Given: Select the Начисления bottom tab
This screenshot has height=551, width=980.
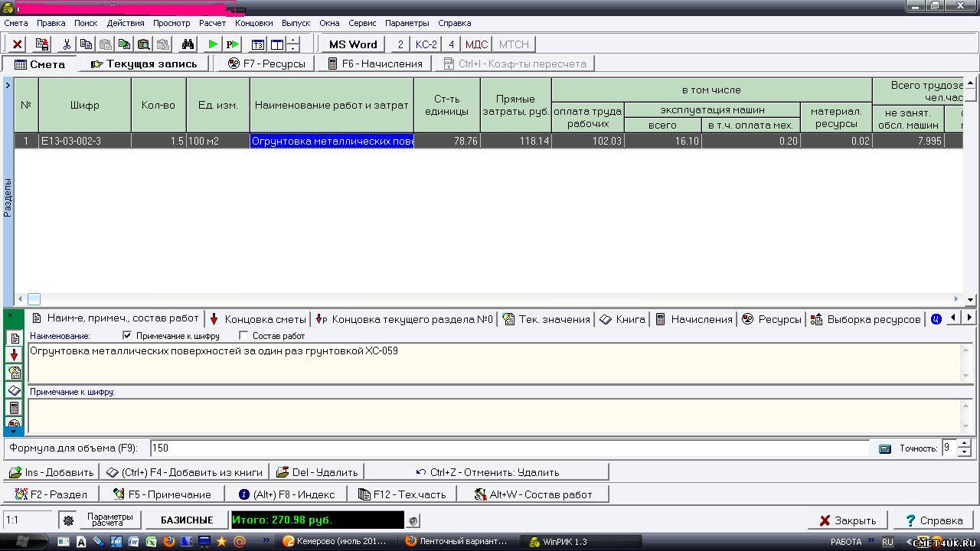Looking at the screenshot, I should pyautogui.click(x=694, y=319).
